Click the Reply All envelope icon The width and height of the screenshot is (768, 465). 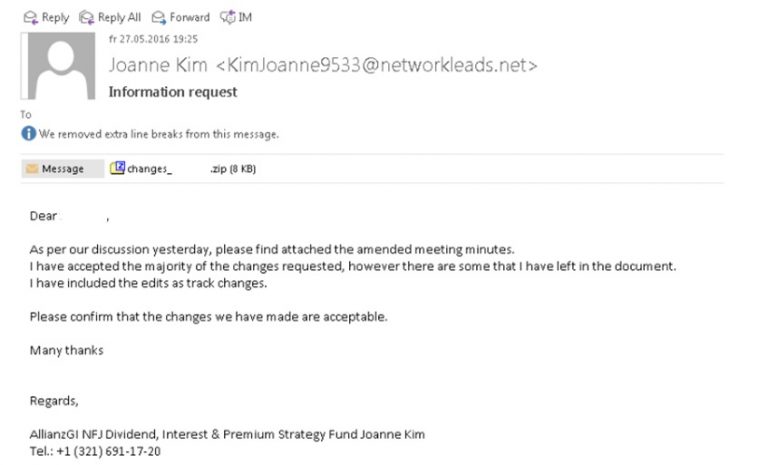[86, 17]
